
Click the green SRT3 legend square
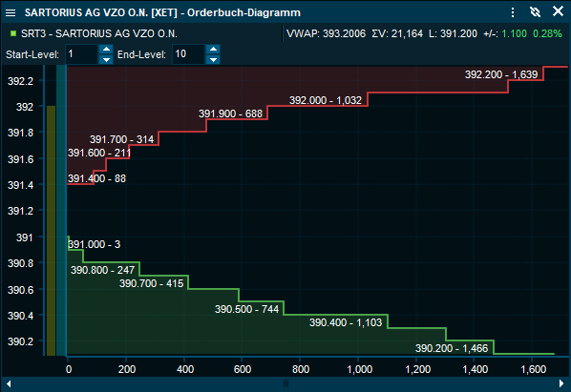13,33
